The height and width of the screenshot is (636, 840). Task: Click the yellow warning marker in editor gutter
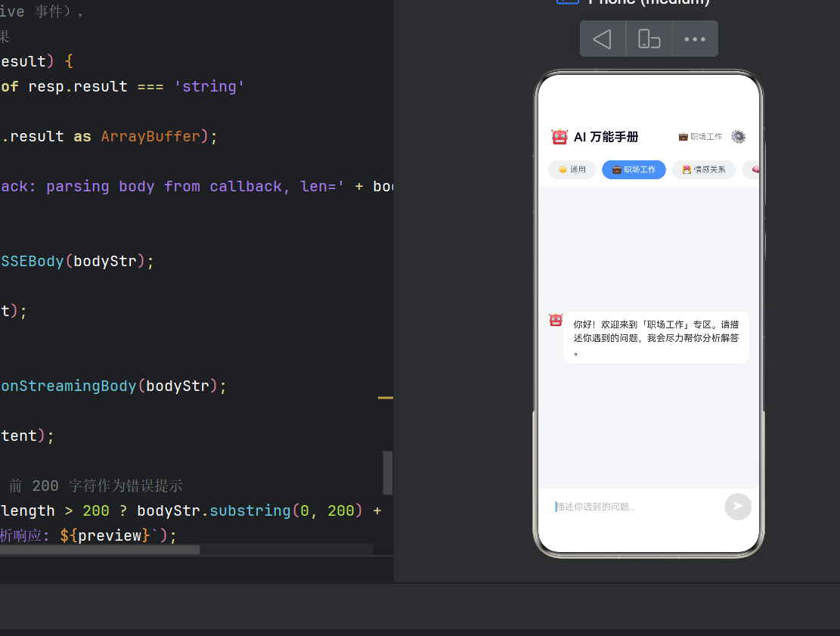[386, 398]
